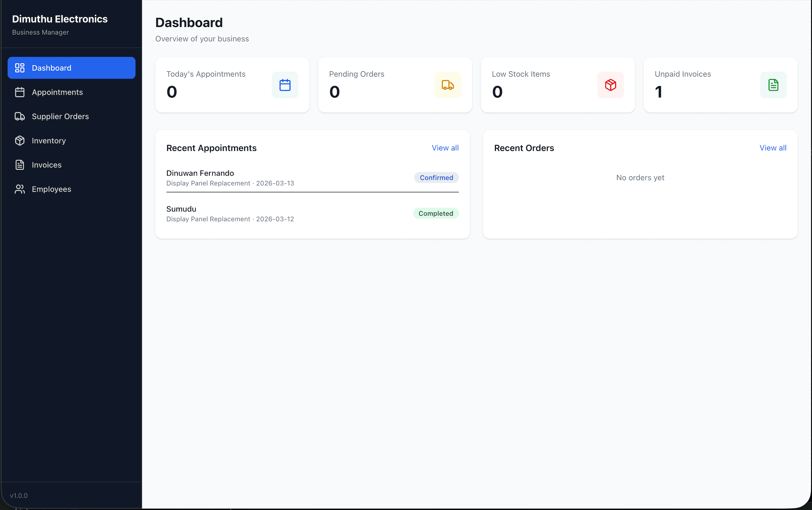Open the Appointments section from sidebar
Image resolution: width=812 pixels, height=510 pixels.
click(x=57, y=92)
